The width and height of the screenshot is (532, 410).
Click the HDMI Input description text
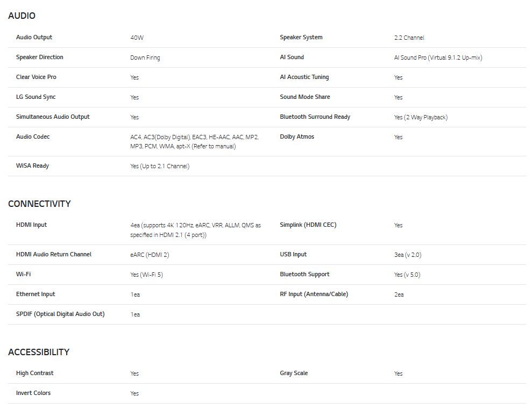(x=195, y=230)
